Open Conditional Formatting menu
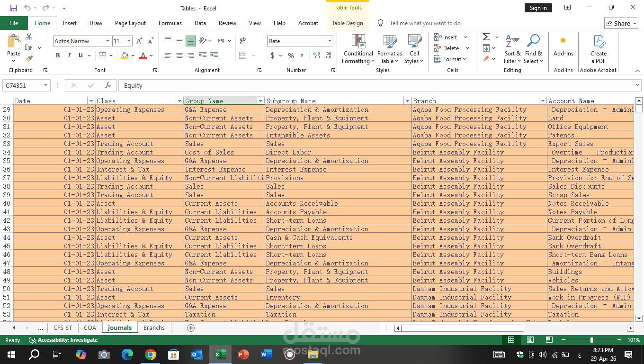Viewport: 644px width, 364px height. (358, 49)
